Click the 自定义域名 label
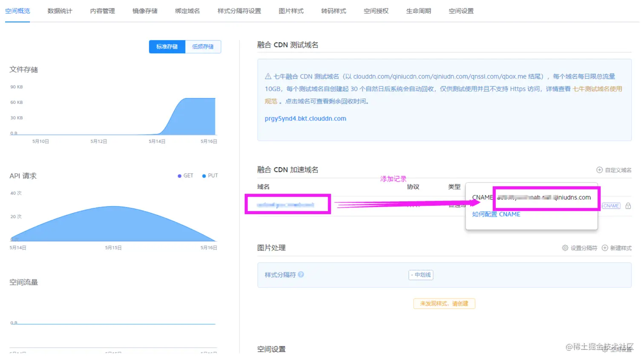Viewport: 644px width, 361px height. (x=618, y=170)
